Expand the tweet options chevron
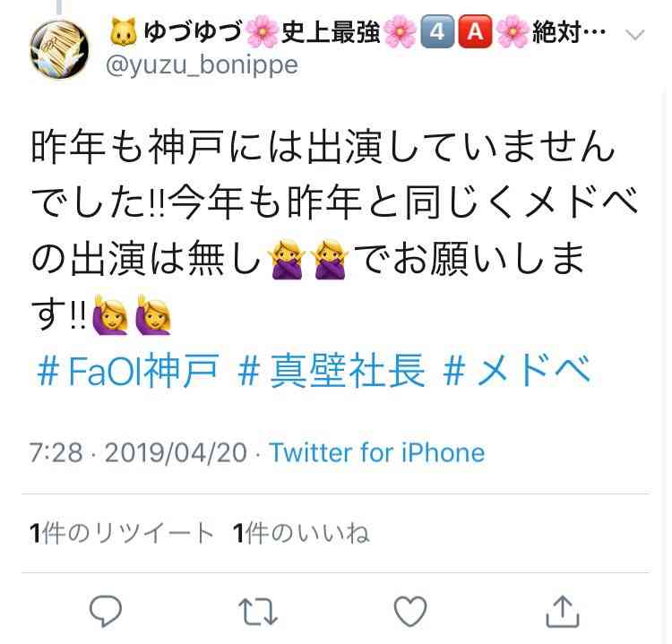The width and height of the screenshot is (672, 644). pyautogui.click(x=634, y=35)
